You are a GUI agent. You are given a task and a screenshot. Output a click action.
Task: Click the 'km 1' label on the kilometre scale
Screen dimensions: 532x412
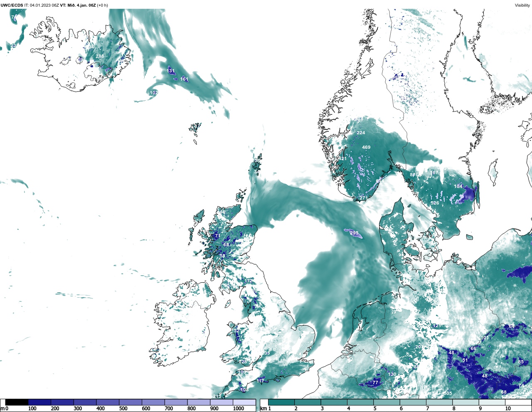click(x=266, y=409)
